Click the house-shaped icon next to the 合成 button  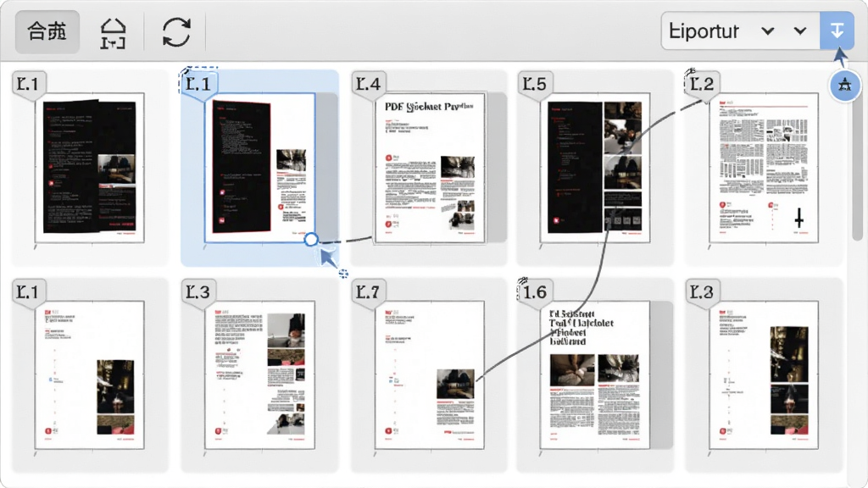(113, 33)
